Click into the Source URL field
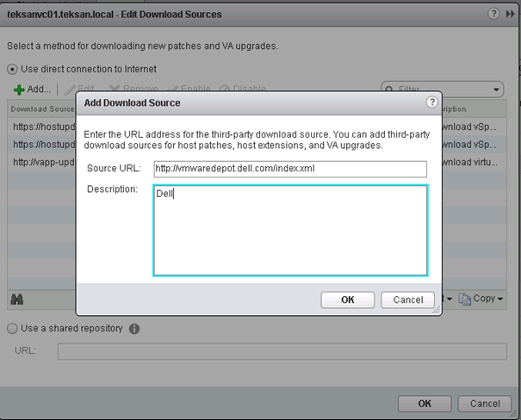Viewport: 521px width, 420px height. click(x=290, y=169)
